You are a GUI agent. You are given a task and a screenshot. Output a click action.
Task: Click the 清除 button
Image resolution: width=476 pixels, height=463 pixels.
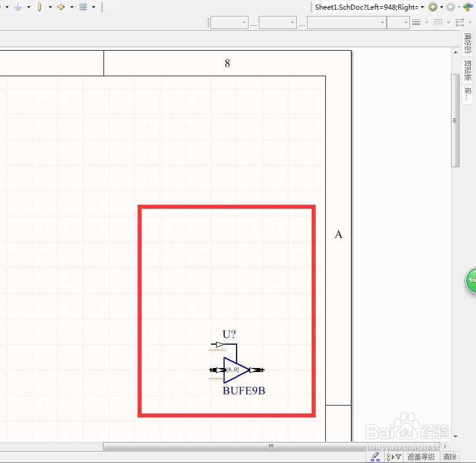[449, 457]
